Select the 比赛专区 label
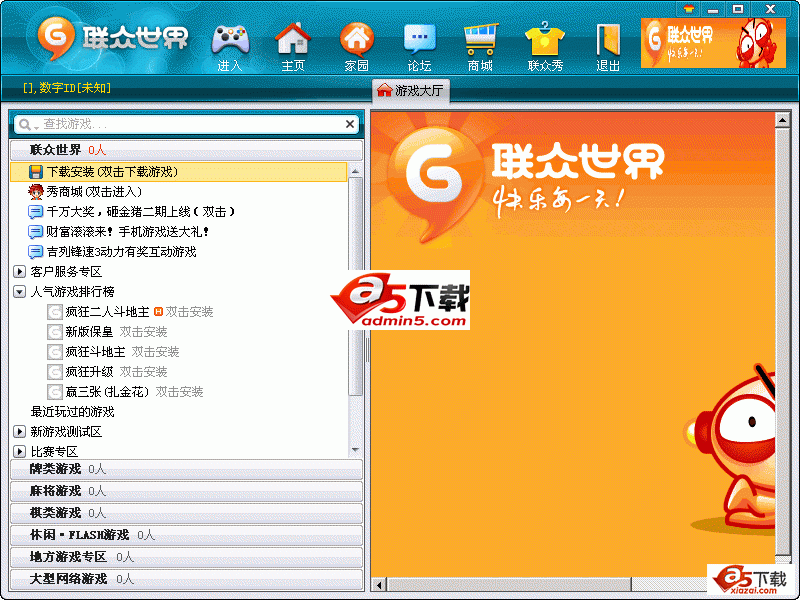The width and height of the screenshot is (800, 600). (54, 452)
